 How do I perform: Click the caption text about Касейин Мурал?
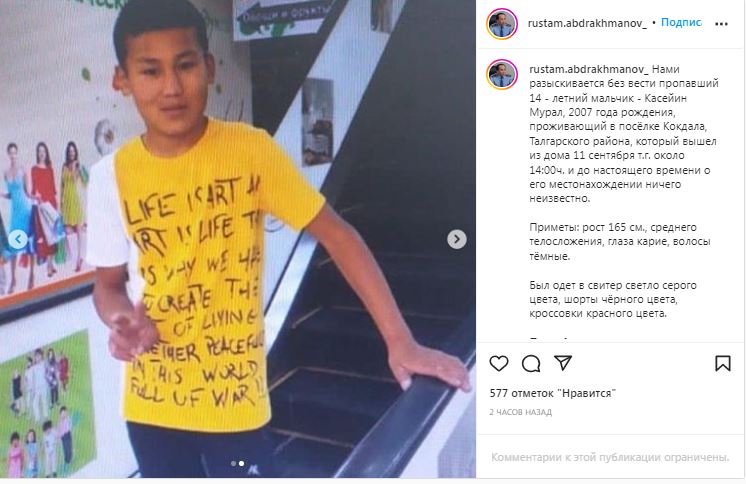(624, 134)
